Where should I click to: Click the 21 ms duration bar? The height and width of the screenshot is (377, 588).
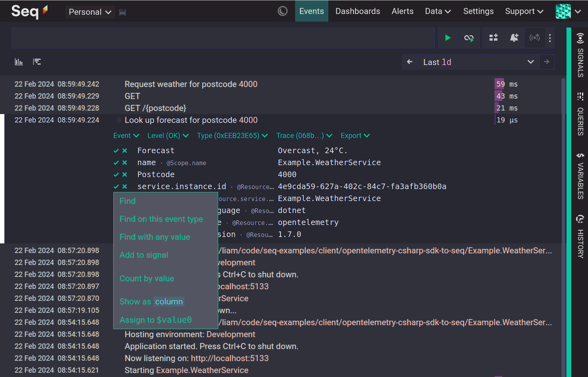click(x=497, y=108)
